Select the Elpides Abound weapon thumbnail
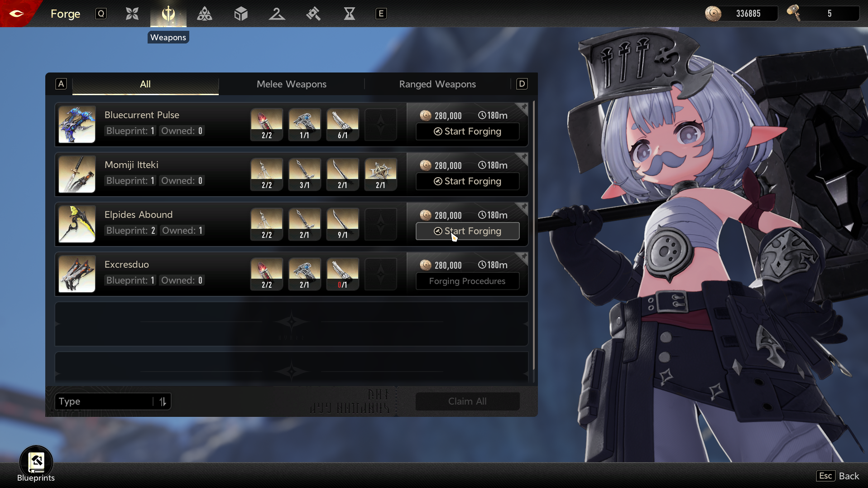 (77, 224)
